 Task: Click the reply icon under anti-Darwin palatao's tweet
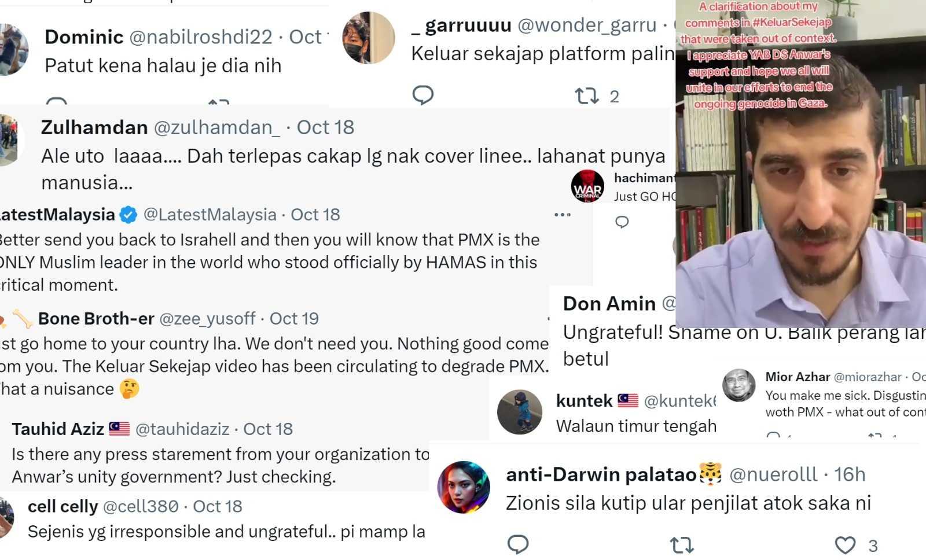520,543
